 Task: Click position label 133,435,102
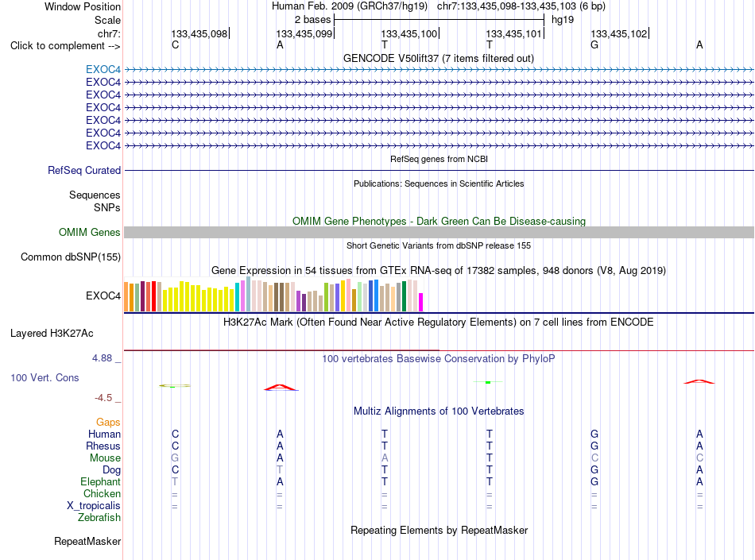(x=619, y=33)
